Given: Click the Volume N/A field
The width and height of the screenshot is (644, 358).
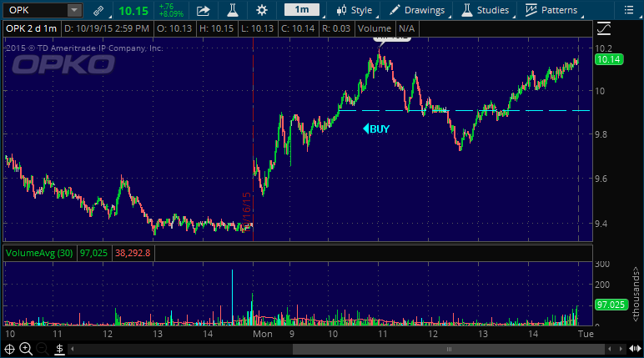Looking at the screenshot, I should [386, 28].
